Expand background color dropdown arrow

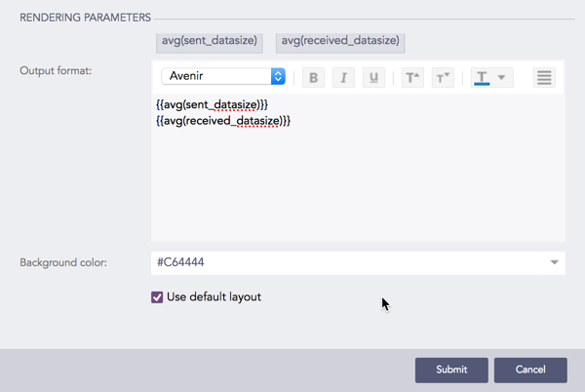(x=555, y=262)
